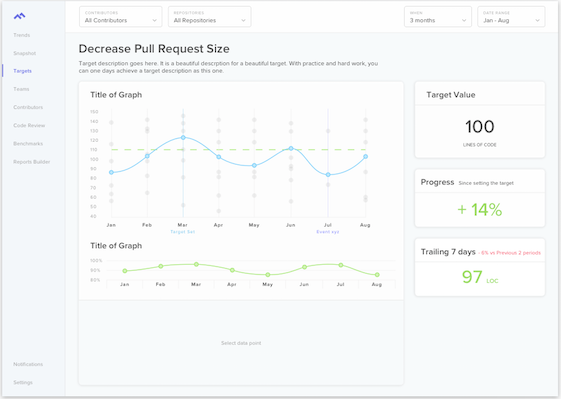Expand the All Repositories dropdown
This screenshot has height=399, width=561.
click(210, 17)
